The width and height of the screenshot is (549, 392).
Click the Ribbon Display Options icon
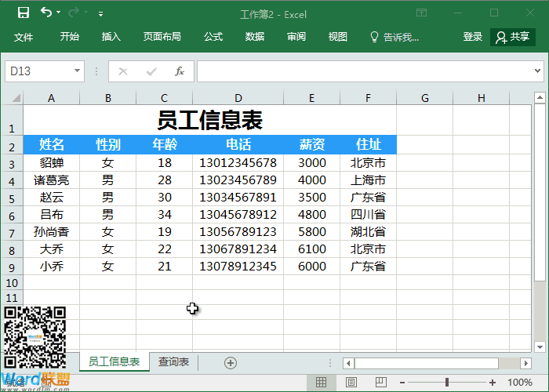(422, 13)
